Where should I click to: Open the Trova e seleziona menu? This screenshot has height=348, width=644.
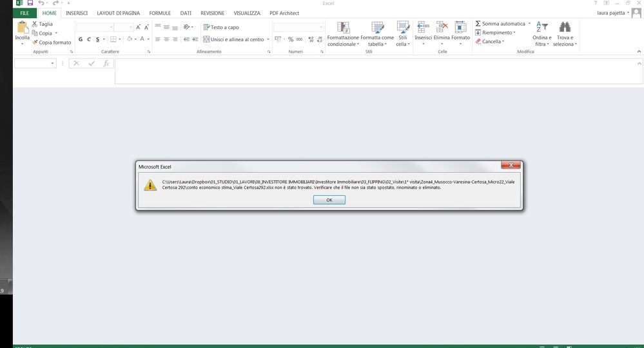(x=565, y=34)
